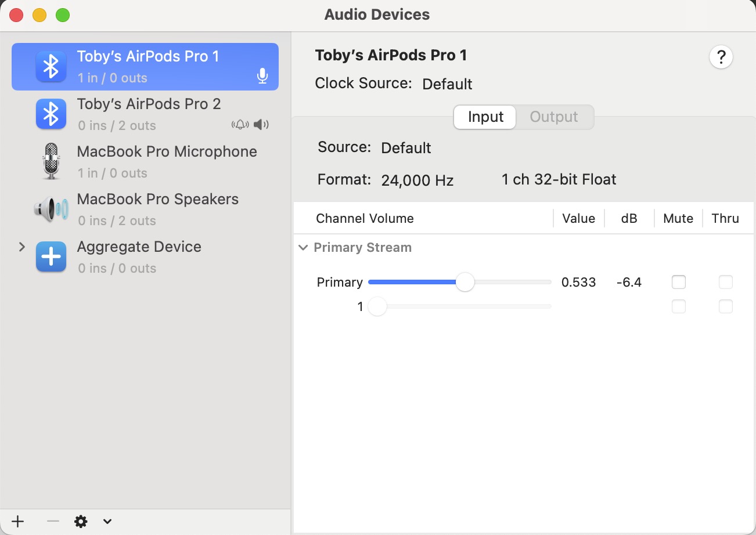
Task: Click the 24,000 Hz format value
Action: pos(417,180)
